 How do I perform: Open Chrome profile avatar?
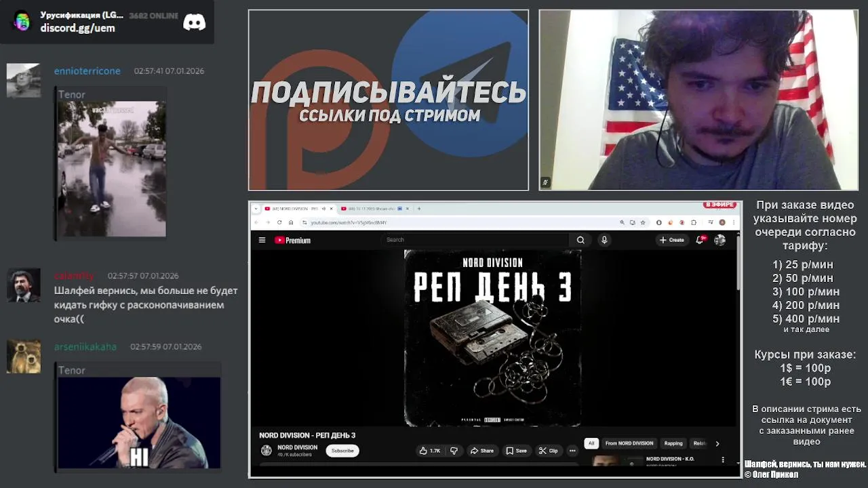tap(722, 222)
